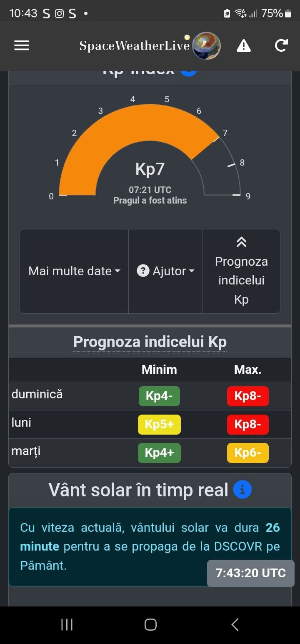The image size is (300, 644).
Task: Open the Ajutor dropdown arrow
Action: 192,271
